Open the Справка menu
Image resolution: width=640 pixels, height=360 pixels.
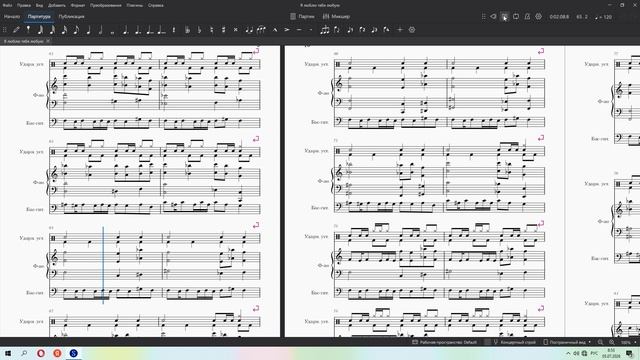156,5
